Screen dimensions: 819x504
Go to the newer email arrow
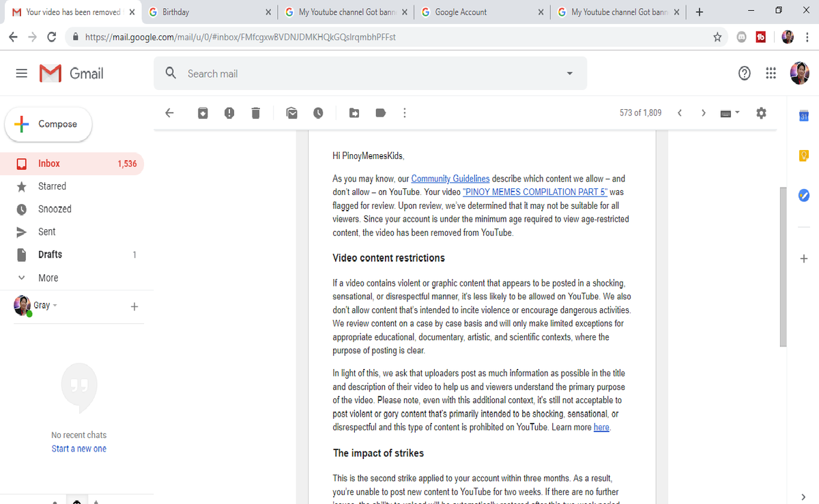click(680, 113)
